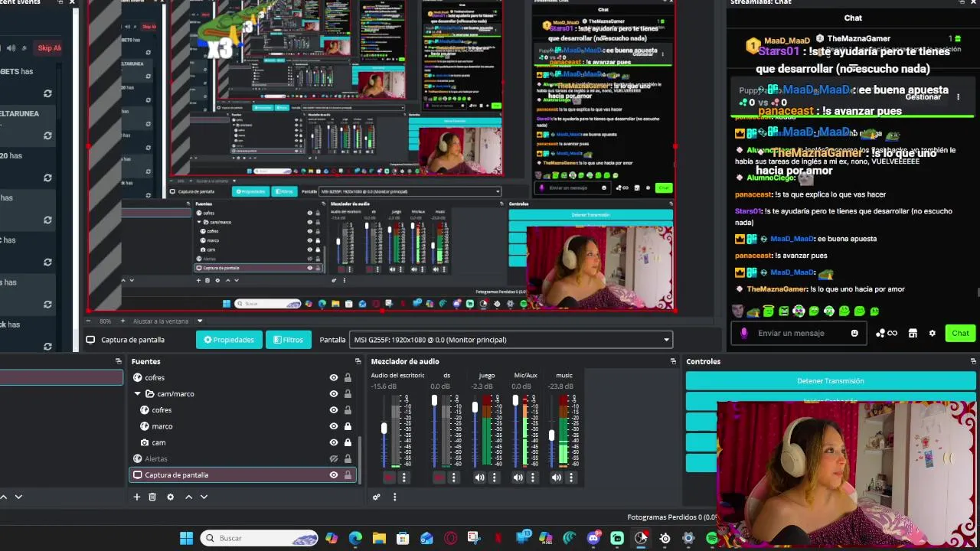980x551 pixels.
Task: Hide Captura de pantalla source
Action: click(x=333, y=474)
